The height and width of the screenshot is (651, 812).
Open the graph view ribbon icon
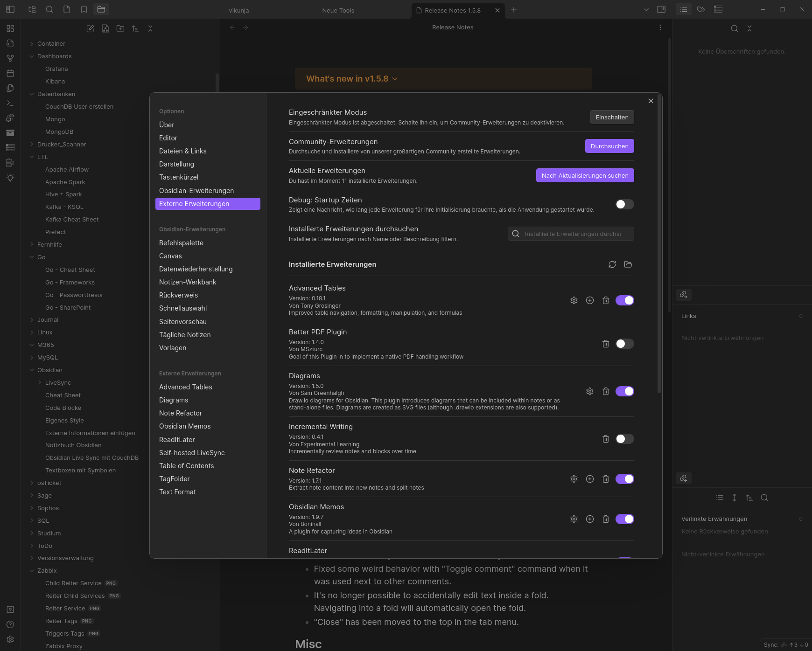click(x=10, y=58)
